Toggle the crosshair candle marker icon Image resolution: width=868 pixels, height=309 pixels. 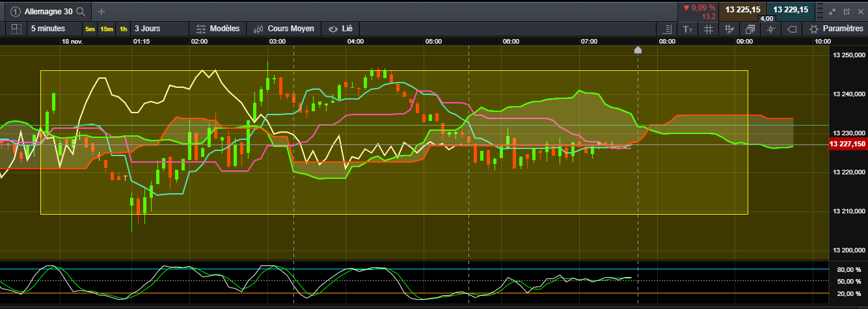770,29
